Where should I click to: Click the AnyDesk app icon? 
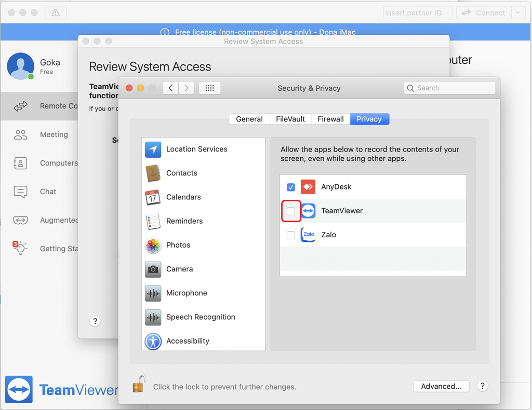point(308,187)
